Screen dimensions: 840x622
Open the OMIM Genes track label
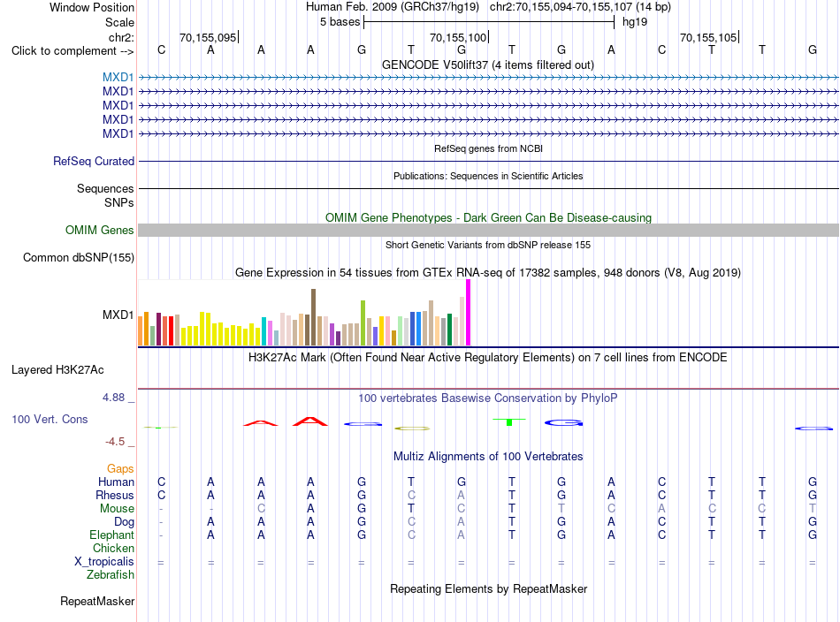99,231
